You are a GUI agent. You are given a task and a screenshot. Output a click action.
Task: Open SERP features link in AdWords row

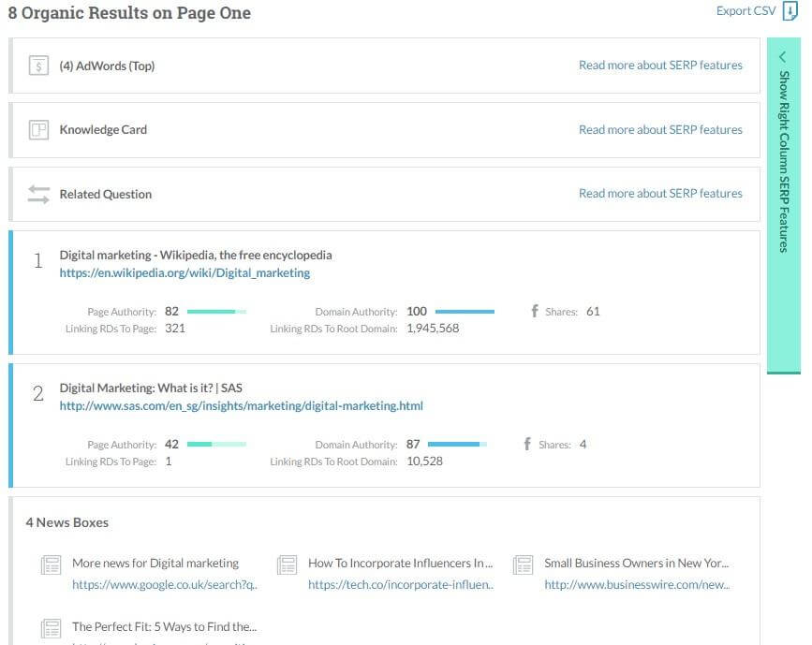click(x=660, y=66)
